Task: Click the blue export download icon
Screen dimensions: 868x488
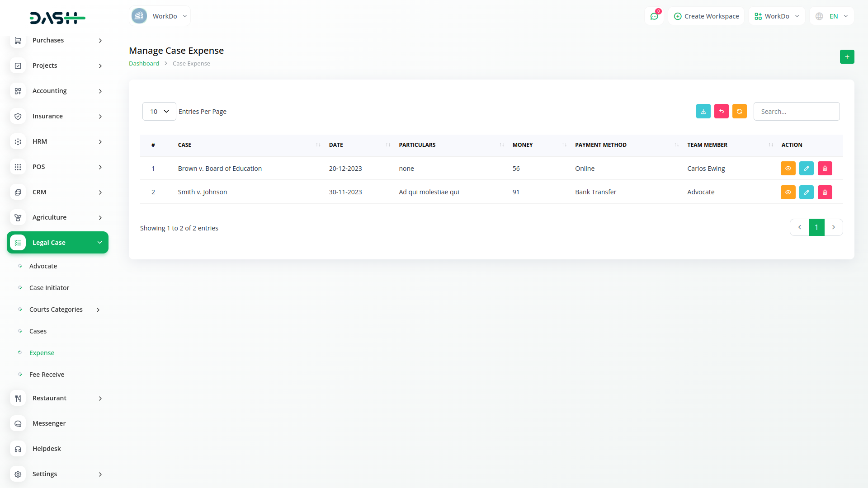Action: pos(703,111)
